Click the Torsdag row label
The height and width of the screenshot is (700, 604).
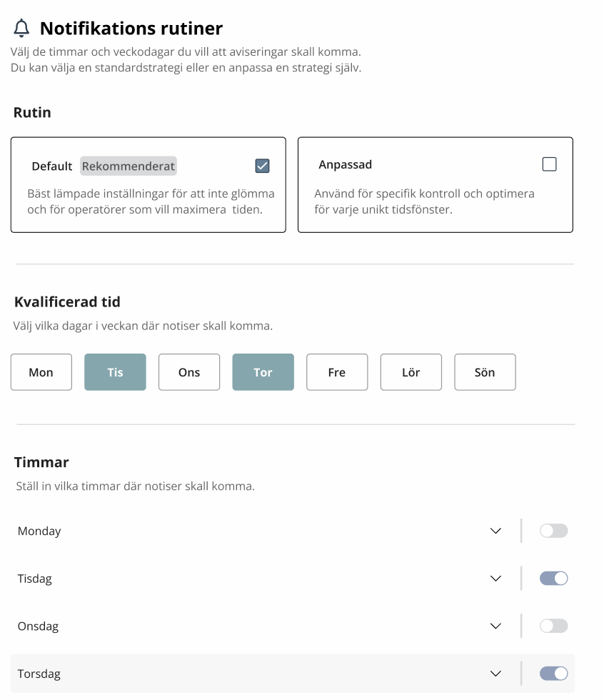click(x=39, y=674)
